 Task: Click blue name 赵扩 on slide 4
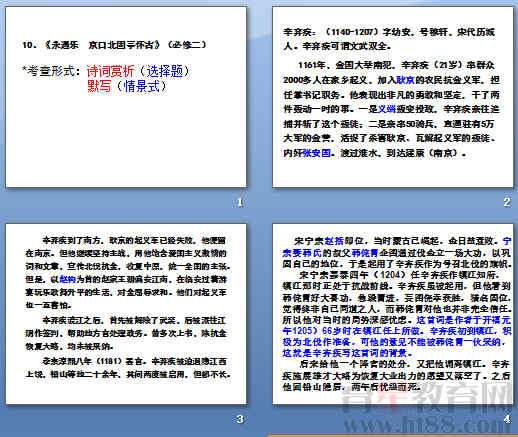(333, 241)
